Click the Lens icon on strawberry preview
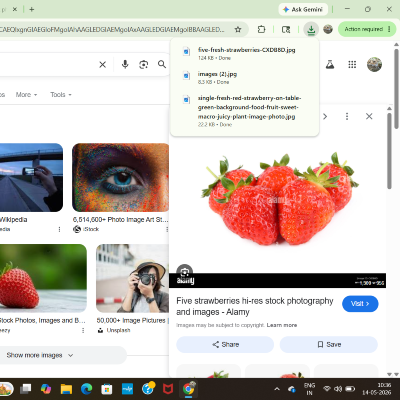 tap(184, 272)
